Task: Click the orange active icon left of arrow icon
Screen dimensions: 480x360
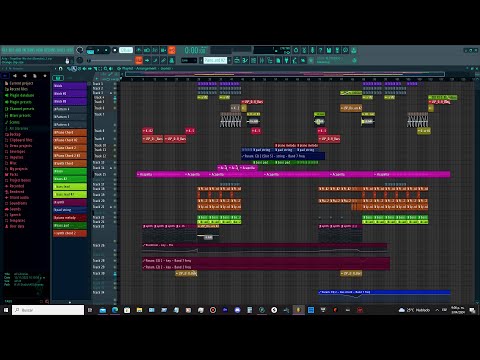Action: coord(139,60)
